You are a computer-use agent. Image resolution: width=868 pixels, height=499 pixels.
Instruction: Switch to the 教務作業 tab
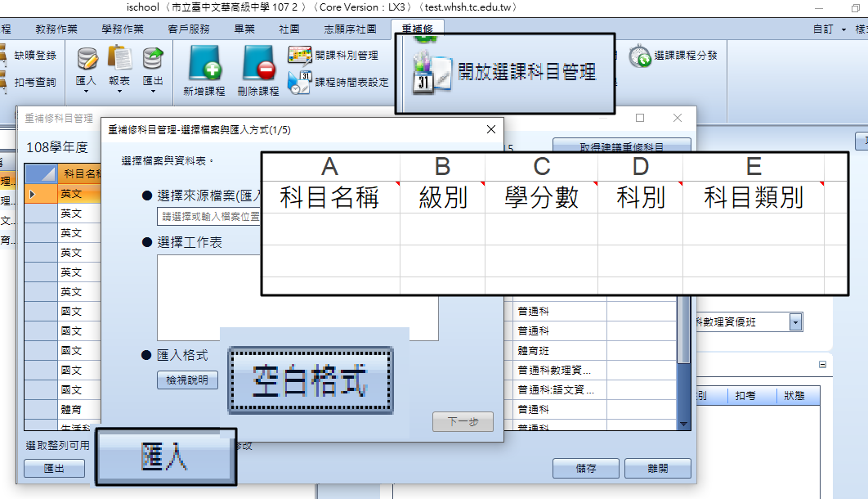(x=56, y=29)
